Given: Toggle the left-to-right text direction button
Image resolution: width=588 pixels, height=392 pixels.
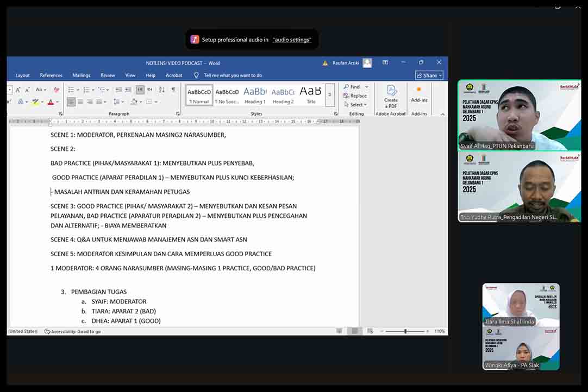Looking at the screenshot, I should click(140, 90).
